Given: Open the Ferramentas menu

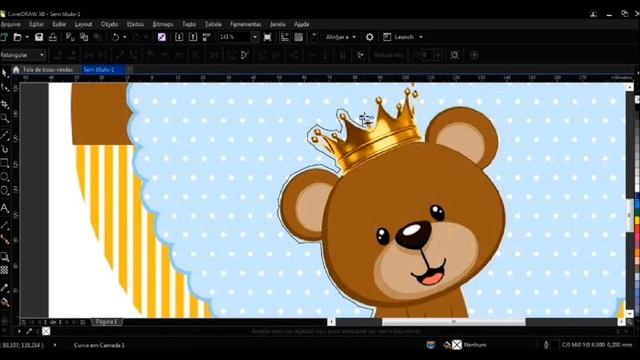Looking at the screenshot, I should coord(245,24).
